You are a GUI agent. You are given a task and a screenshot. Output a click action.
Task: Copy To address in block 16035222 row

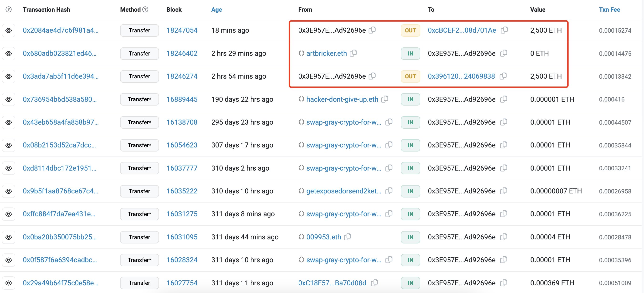coord(504,191)
